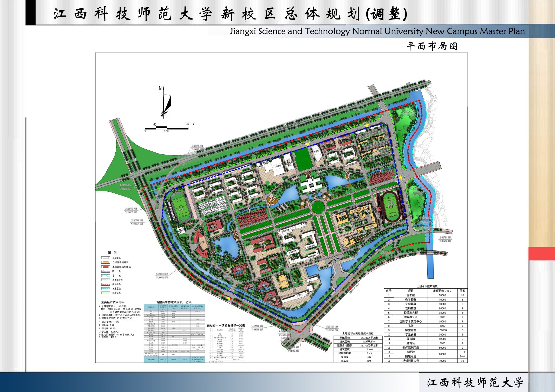555x392 pixels.
Task: Click the green dashed city green line legend
Action: (105, 293)
